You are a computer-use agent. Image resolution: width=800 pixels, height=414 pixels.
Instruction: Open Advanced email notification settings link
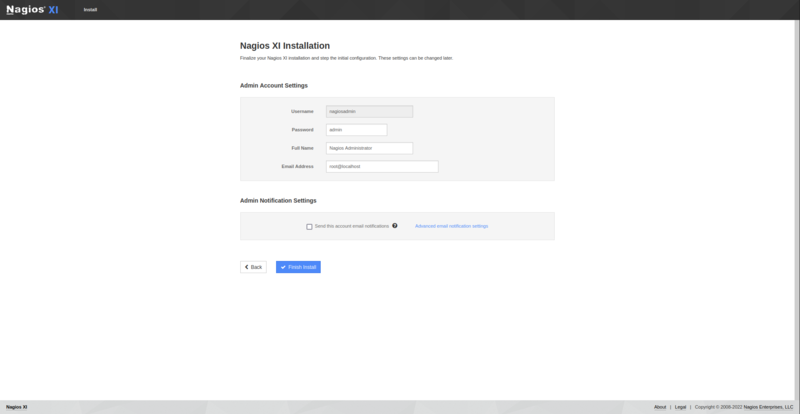(x=451, y=226)
